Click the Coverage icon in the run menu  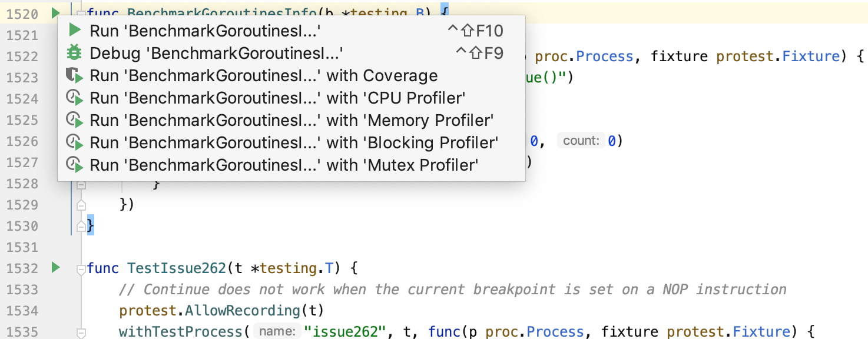(74, 75)
